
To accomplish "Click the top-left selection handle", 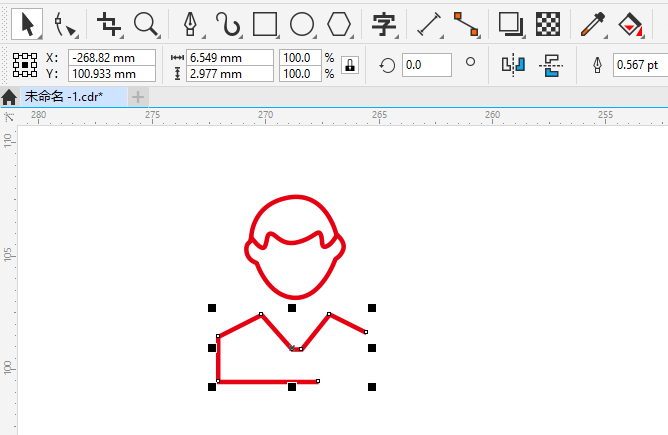I will (212, 308).
